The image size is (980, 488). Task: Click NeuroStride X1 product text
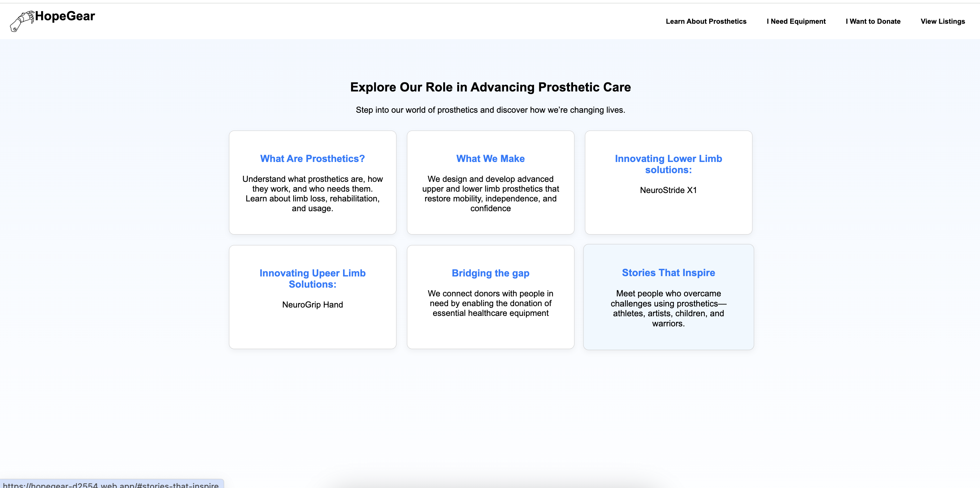point(668,190)
